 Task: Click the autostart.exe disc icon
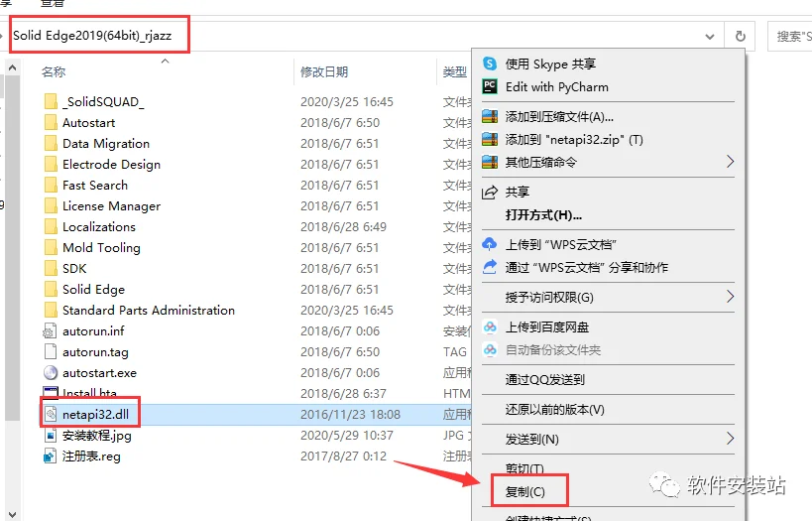51,373
